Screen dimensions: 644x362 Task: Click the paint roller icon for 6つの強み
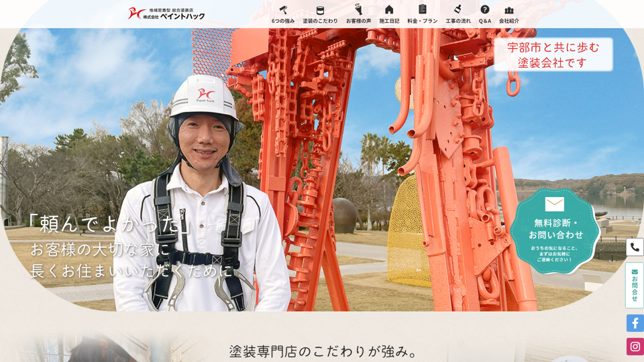tap(283, 9)
